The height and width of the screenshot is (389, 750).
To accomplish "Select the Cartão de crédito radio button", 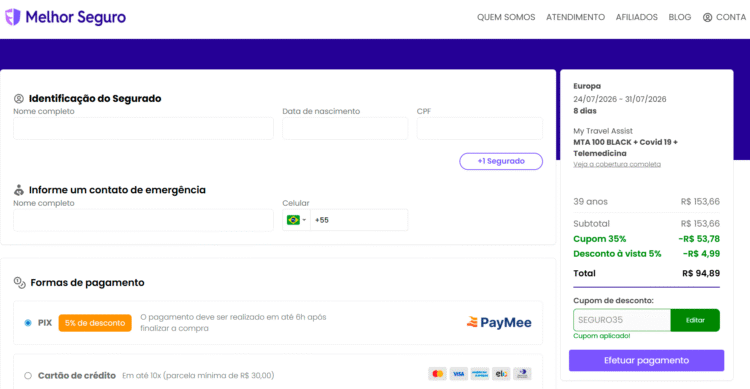I will coord(28,376).
